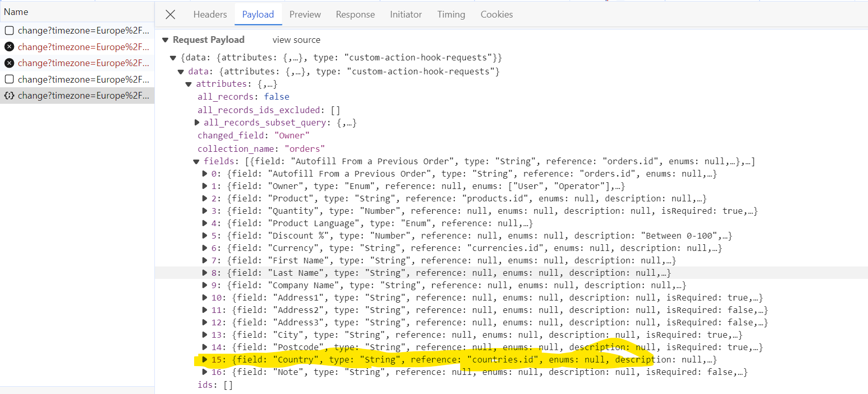Click the all_records: false line
Viewport: 868px width, 394px height.
tap(243, 97)
